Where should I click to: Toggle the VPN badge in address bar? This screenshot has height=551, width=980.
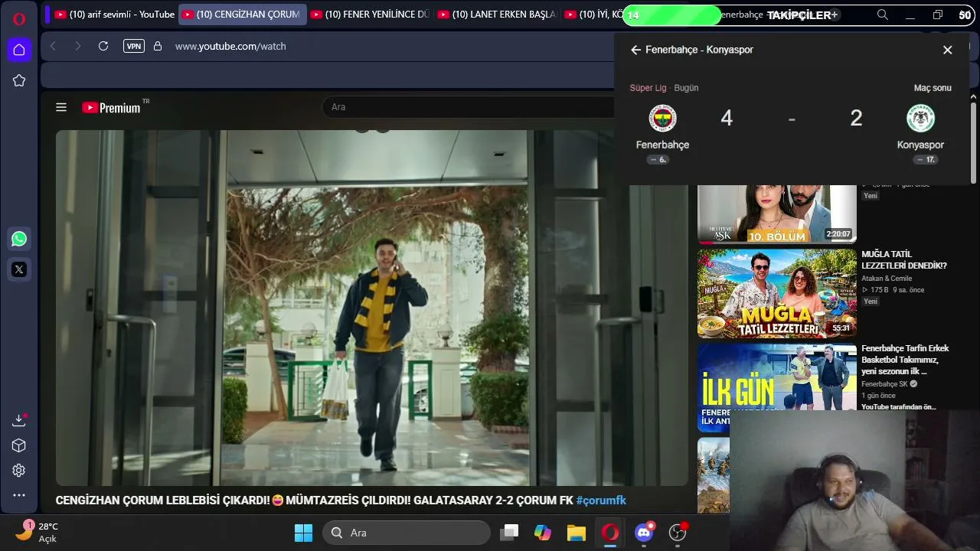point(134,46)
